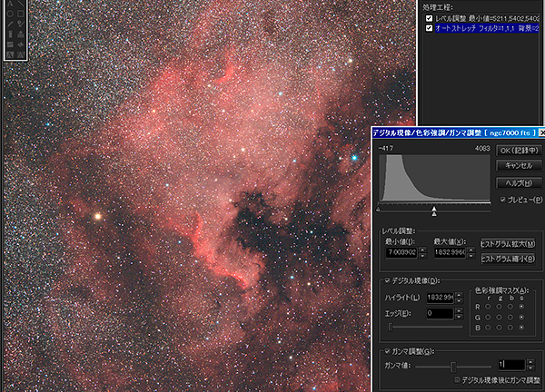Select the G row r mask radio button
Viewport: 545px width, 392px height.
click(x=488, y=317)
